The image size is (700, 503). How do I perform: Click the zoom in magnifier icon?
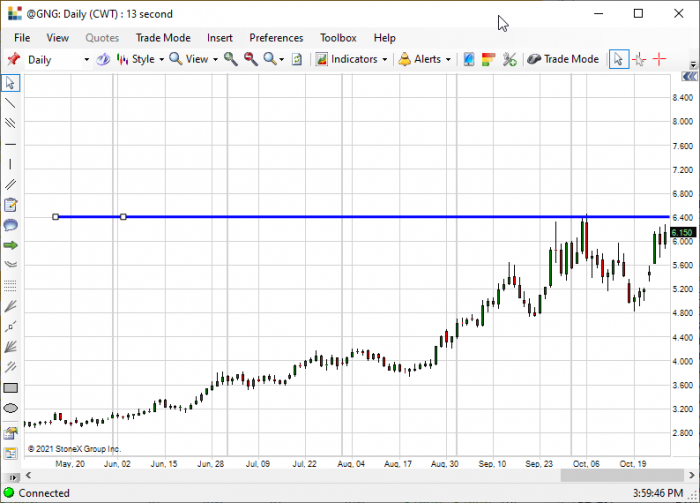coord(230,59)
